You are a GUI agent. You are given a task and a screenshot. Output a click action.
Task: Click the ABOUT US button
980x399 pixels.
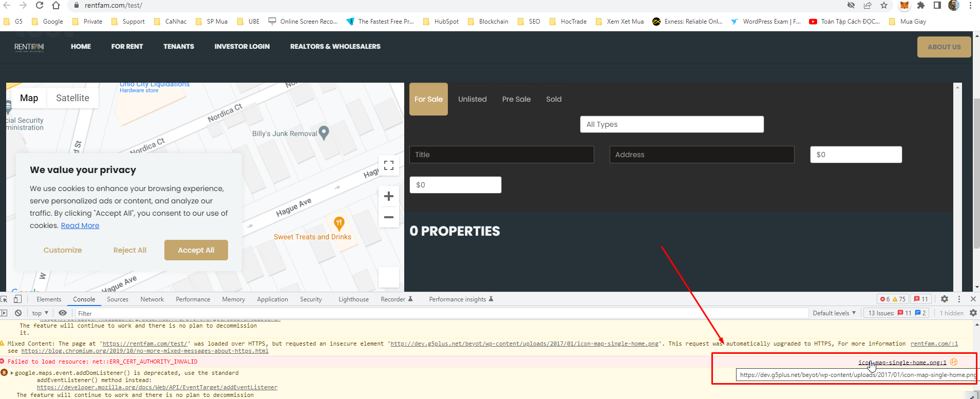[x=944, y=47]
